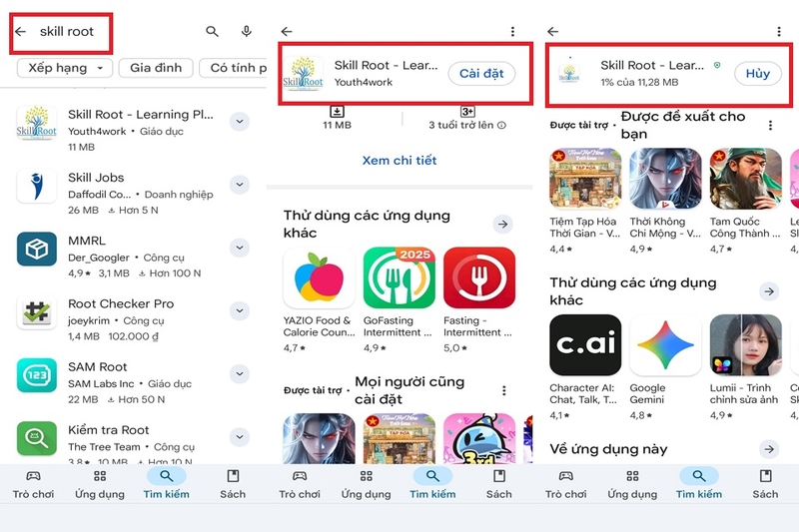Screen dimensions: 799x532
Task: Go back from the screen with 'Cài đặt'
Action: coord(287,32)
